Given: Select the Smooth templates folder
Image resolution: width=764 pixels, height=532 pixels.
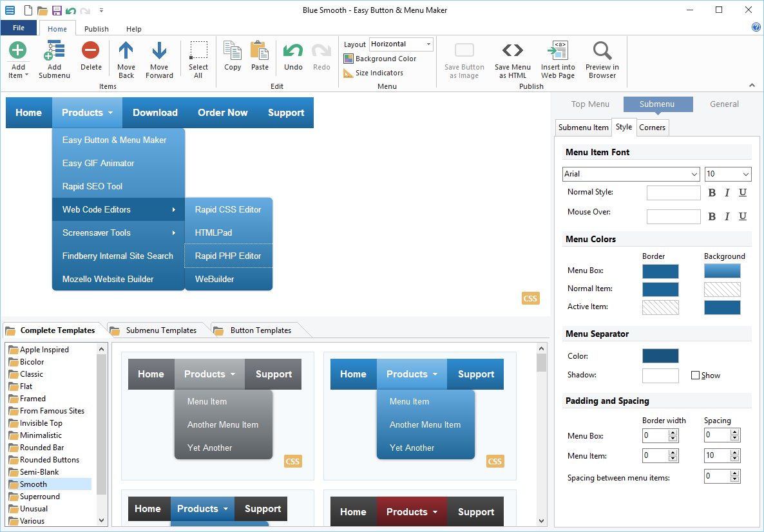Looking at the screenshot, I should (33, 484).
